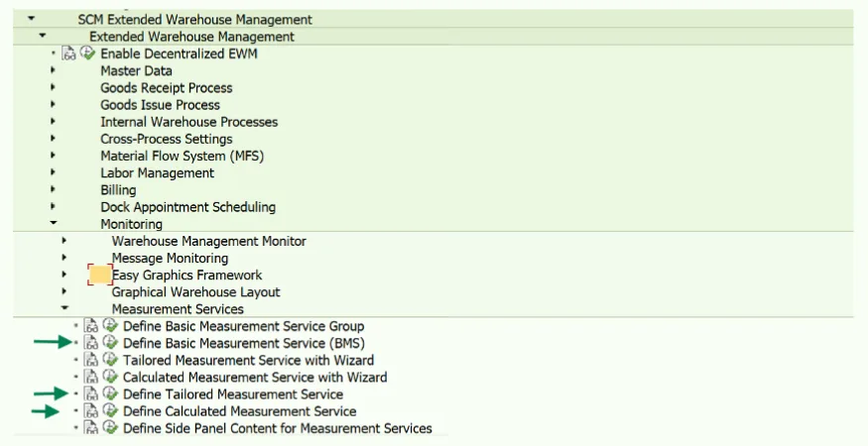Image resolution: width=868 pixels, height=446 pixels.
Task: Expand the Warehouse Management Monitor node
Action: [64, 241]
